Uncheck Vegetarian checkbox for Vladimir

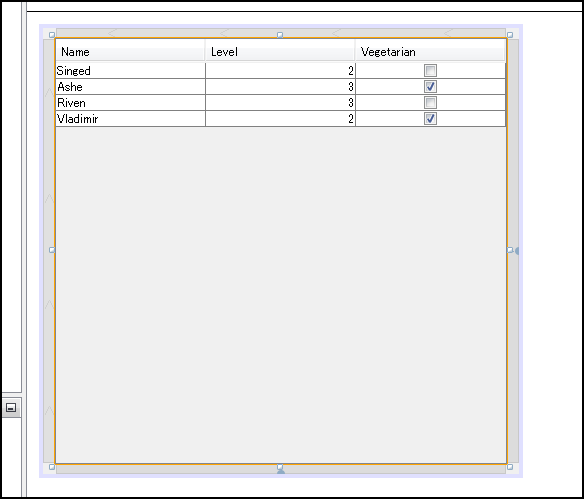[x=430, y=118]
